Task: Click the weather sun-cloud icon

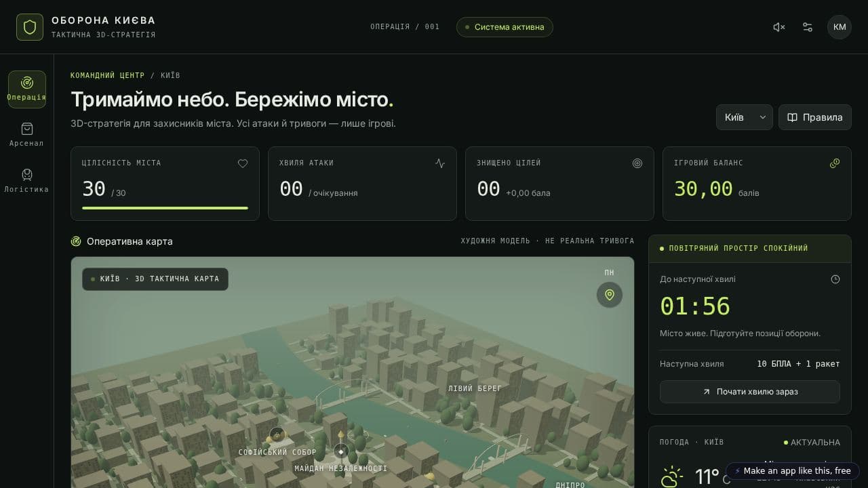Action: (672, 476)
